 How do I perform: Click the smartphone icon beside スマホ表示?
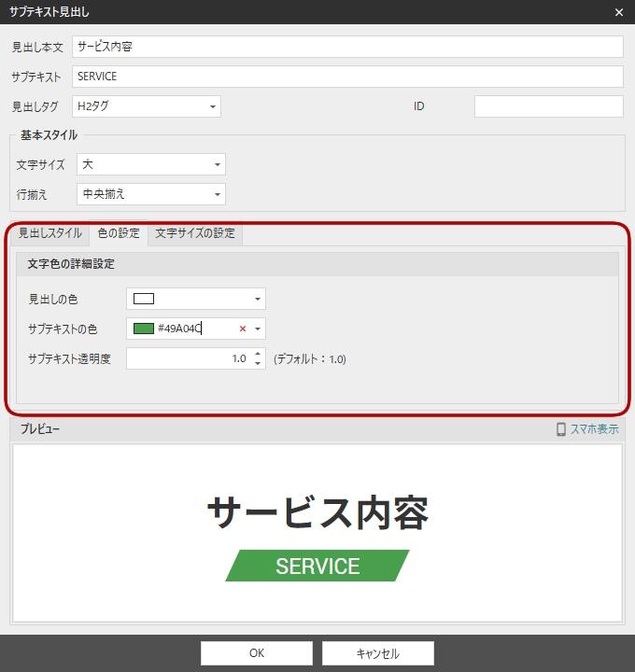tap(561, 429)
